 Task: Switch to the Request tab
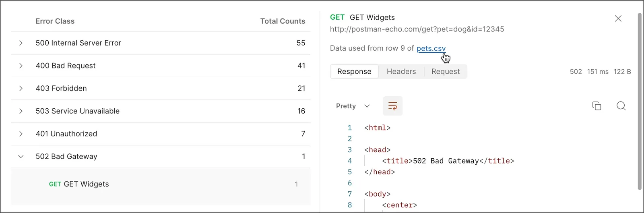click(x=446, y=72)
